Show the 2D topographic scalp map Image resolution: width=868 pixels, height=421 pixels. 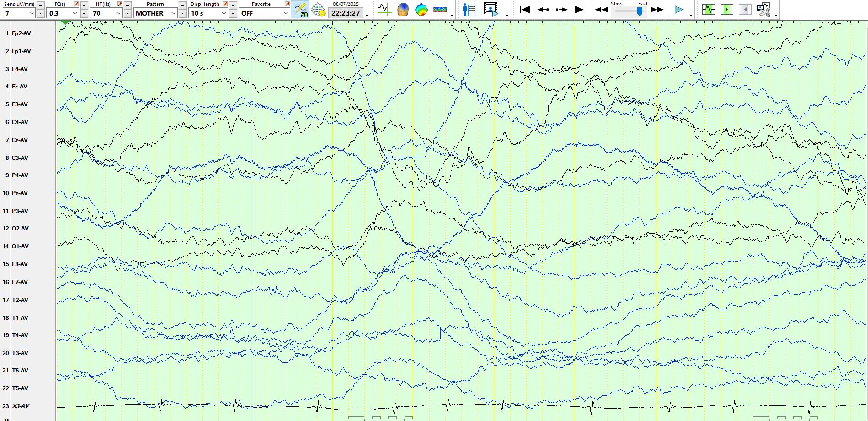click(x=421, y=9)
